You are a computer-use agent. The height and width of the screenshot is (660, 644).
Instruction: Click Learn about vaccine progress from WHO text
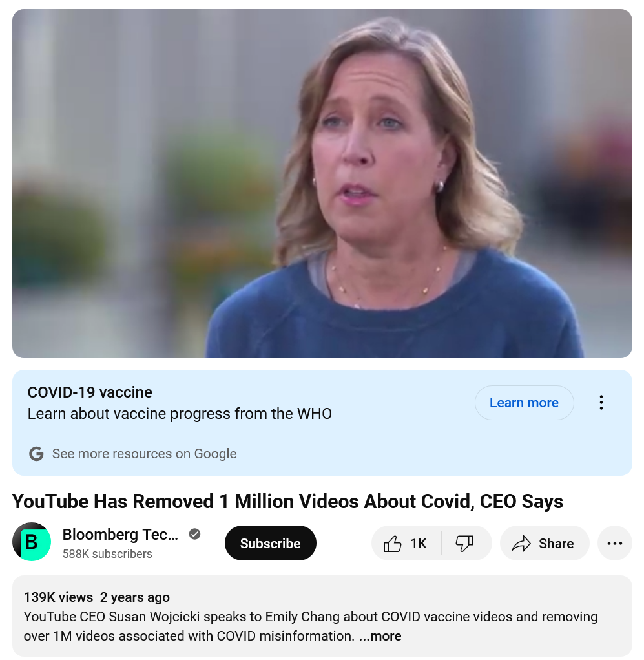pos(180,413)
